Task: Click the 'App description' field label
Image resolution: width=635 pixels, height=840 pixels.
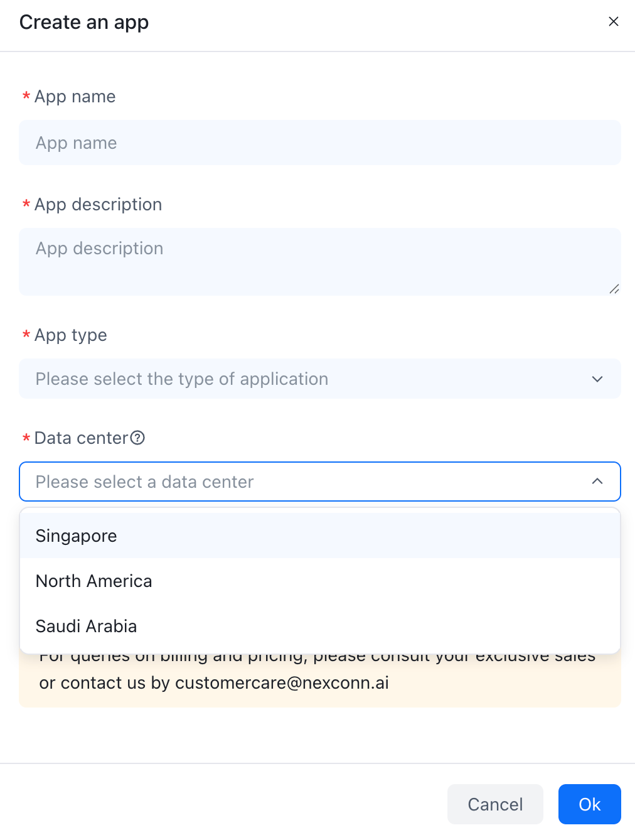Action: (98, 205)
